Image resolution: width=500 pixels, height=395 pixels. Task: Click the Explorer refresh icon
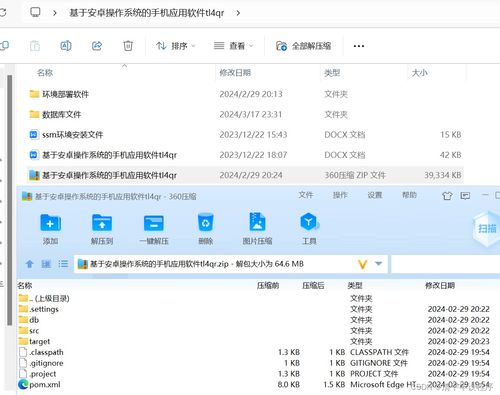[3, 13]
